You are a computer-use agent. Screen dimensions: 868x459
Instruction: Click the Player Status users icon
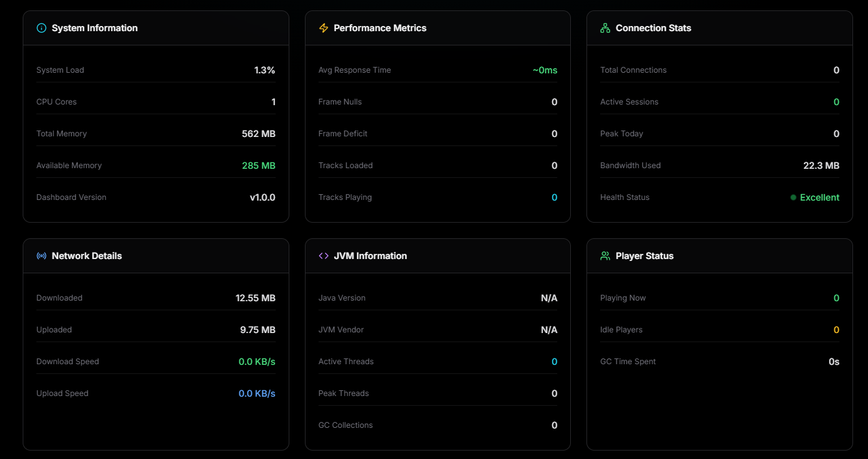605,256
